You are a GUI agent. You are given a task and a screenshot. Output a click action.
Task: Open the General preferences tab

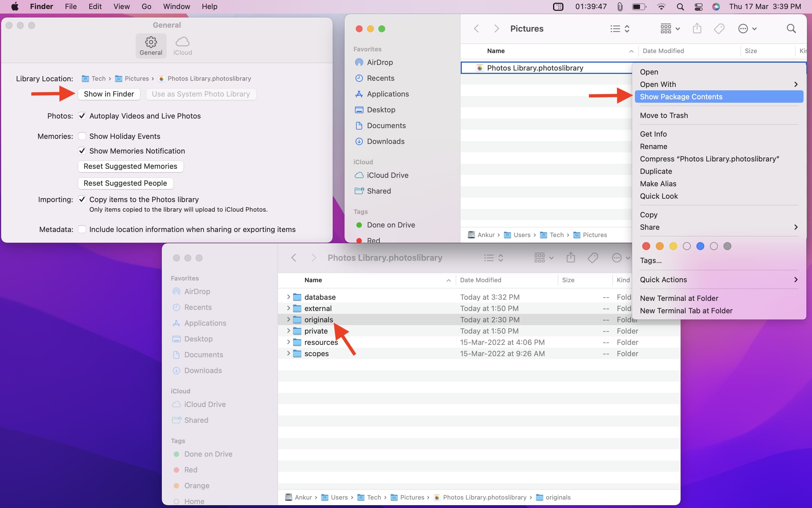tap(151, 46)
